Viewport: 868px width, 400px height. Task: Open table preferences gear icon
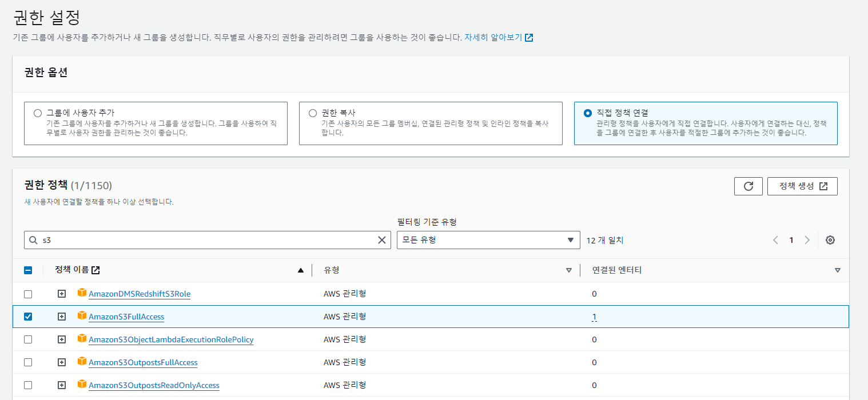coord(830,240)
